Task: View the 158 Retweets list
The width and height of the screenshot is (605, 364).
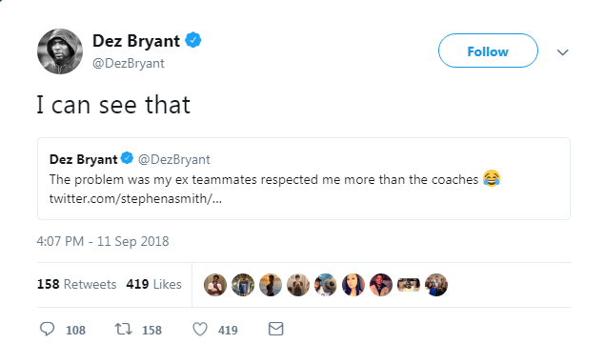Action: click(76, 284)
